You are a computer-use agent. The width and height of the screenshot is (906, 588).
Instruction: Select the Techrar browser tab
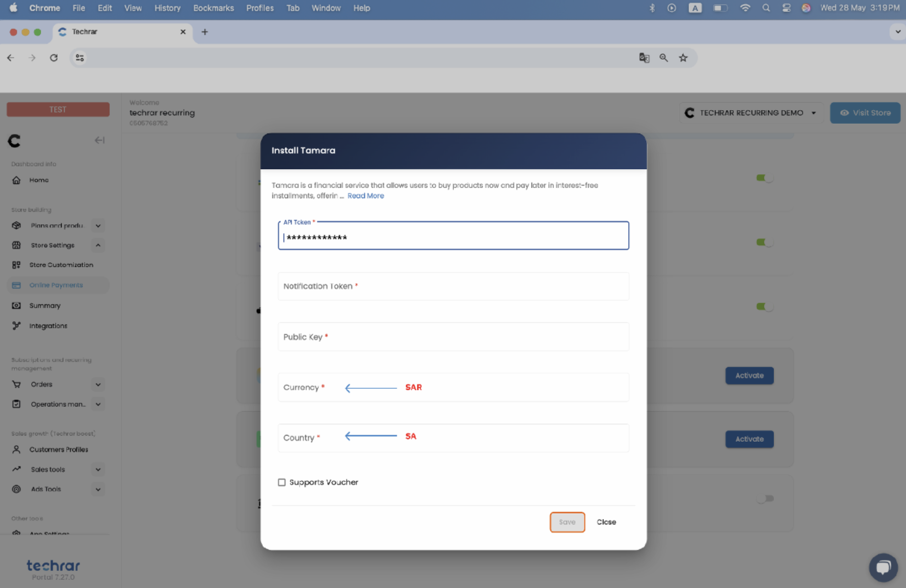click(122, 32)
